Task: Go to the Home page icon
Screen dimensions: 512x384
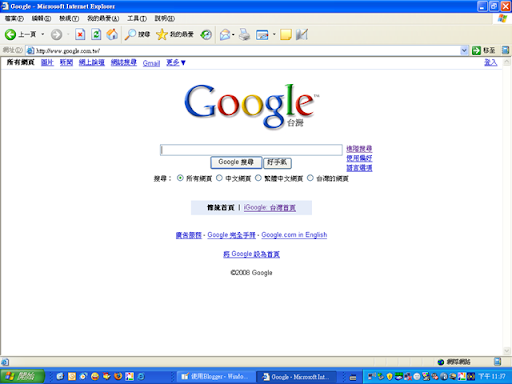Action: (x=112, y=34)
